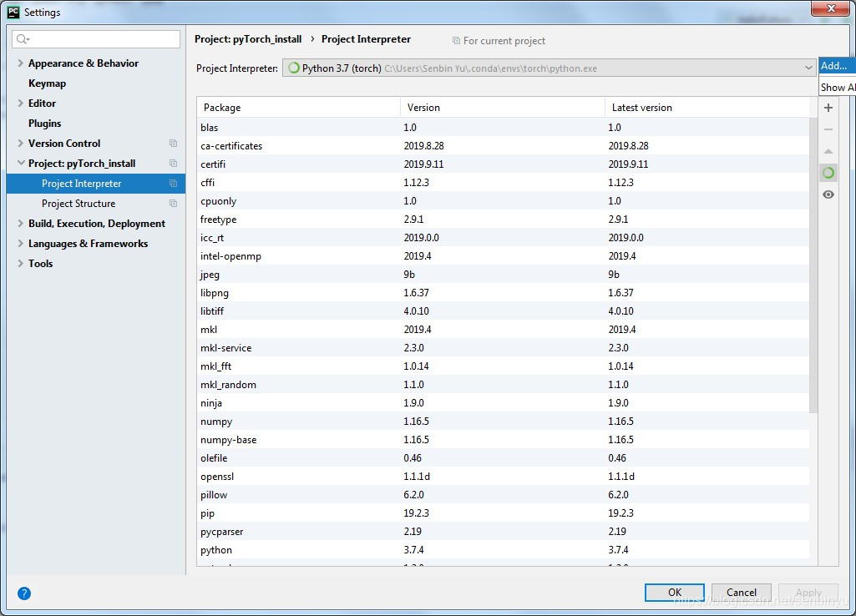Image resolution: width=856 pixels, height=616 pixels.
Task: Select the ninja package row
Action: (503, 402)
